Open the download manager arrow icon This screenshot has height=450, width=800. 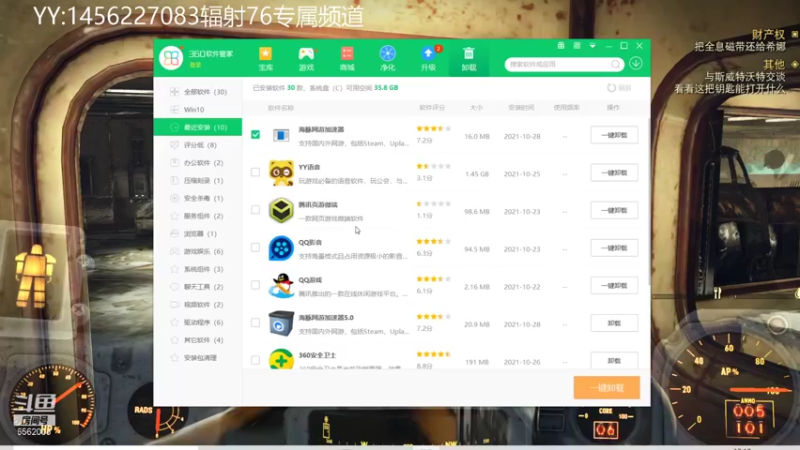click(636, 63)
